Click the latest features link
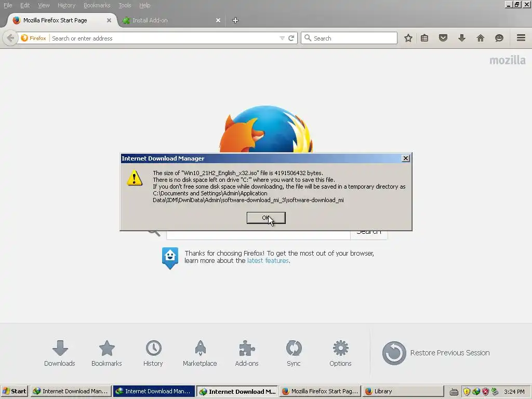 coord(268,261)
